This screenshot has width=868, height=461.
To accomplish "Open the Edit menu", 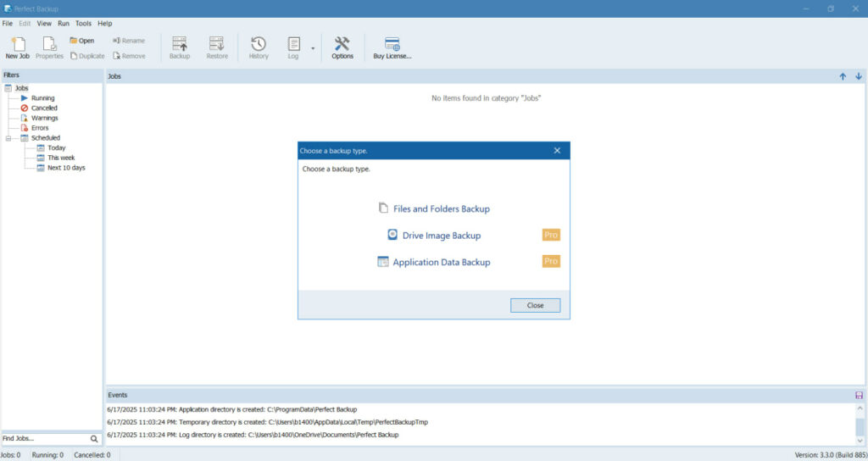I will pos(25,23).
